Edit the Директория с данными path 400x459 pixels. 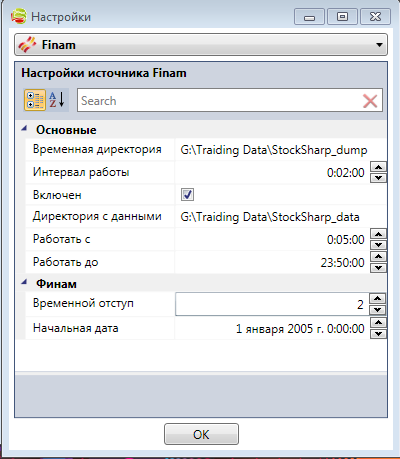(281, 217)
